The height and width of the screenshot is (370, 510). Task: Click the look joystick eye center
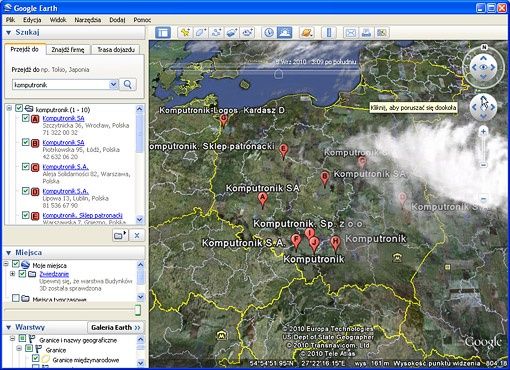483,67
